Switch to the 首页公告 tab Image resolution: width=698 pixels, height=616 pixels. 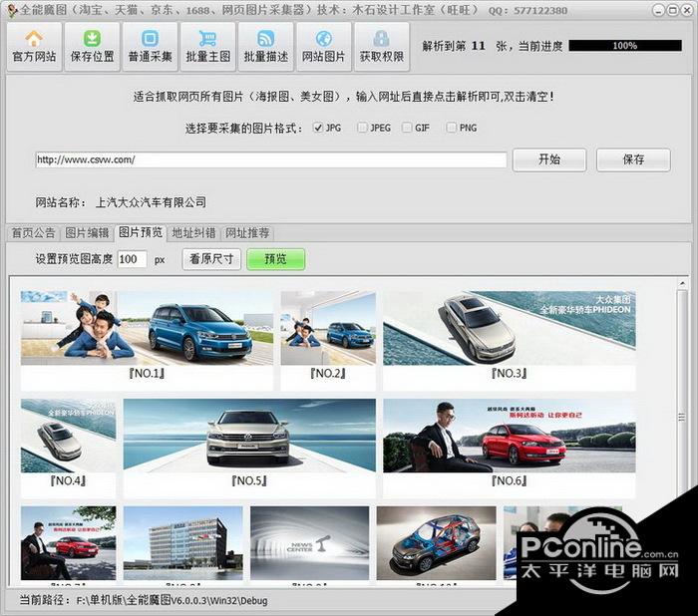coord(33,233)
